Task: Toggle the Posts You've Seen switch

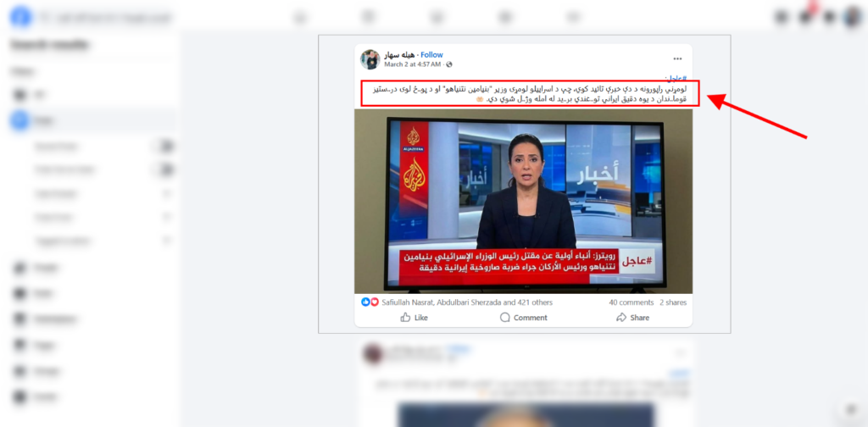Action: tap(164, 169)
